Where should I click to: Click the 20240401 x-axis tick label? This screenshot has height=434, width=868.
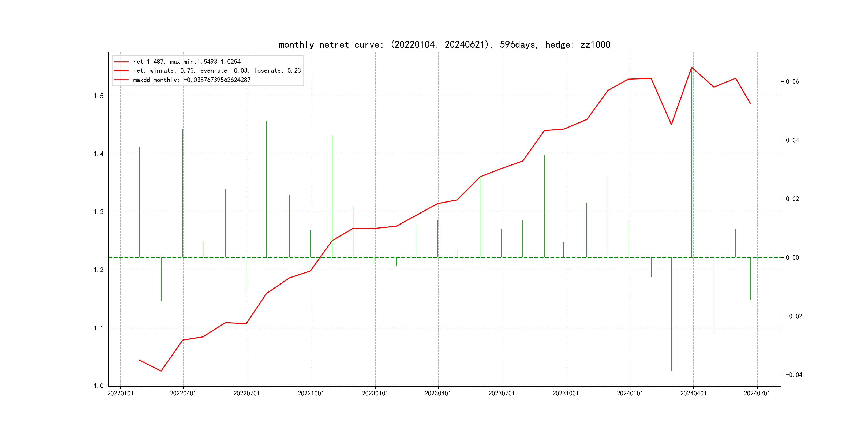693,394
